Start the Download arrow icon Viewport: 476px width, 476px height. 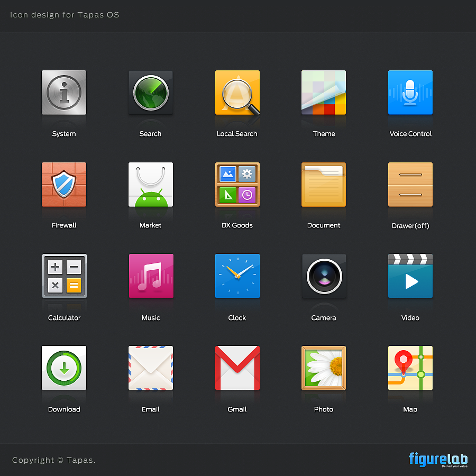(x=64, y=368)
